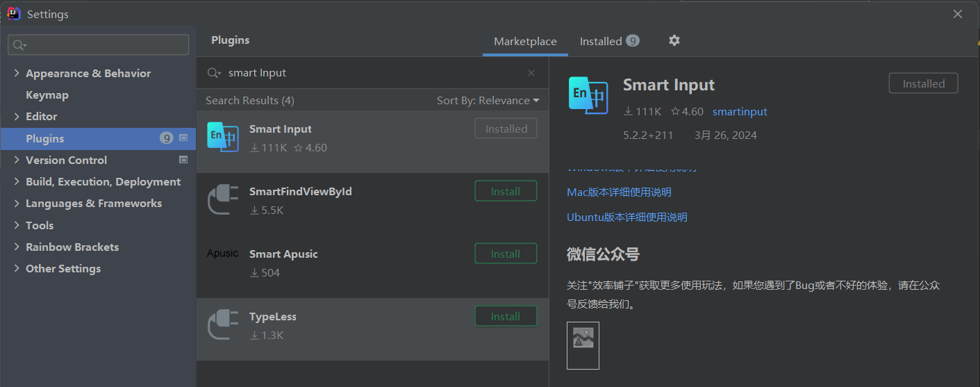Install the TypeLess plugin

coord(506,316)
